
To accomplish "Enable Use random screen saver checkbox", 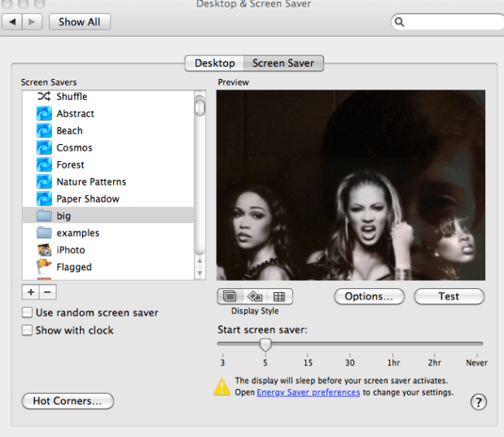I will [x=28, y=312].
